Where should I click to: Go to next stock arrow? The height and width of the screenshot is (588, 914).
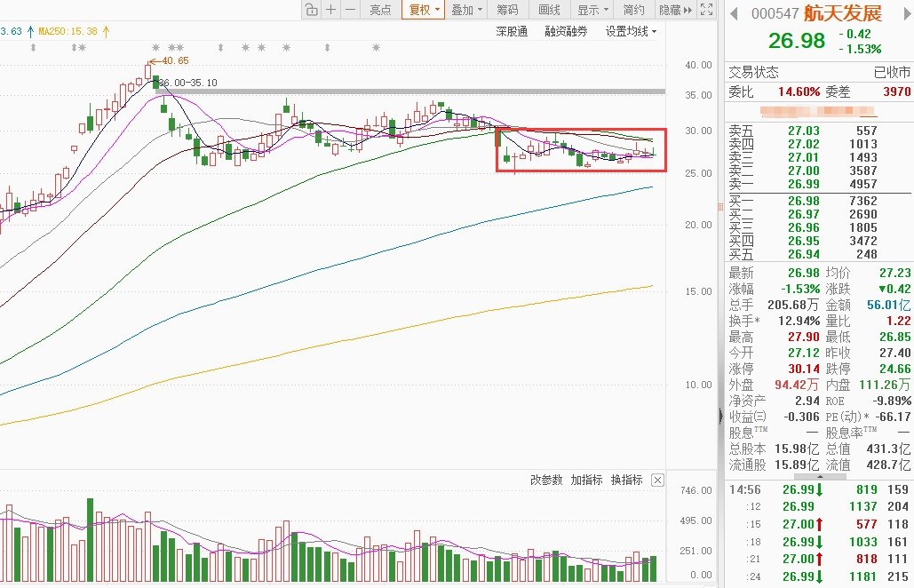(x=908, y=13)
